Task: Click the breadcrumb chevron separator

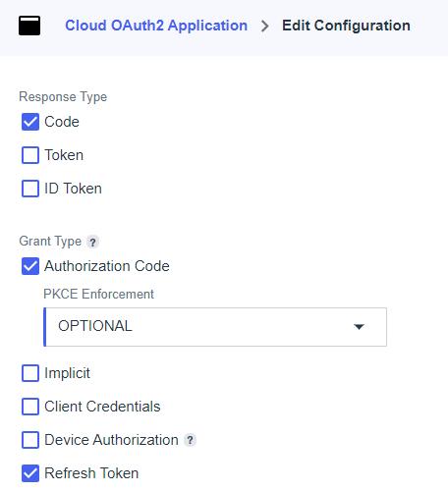Action: 264,27
